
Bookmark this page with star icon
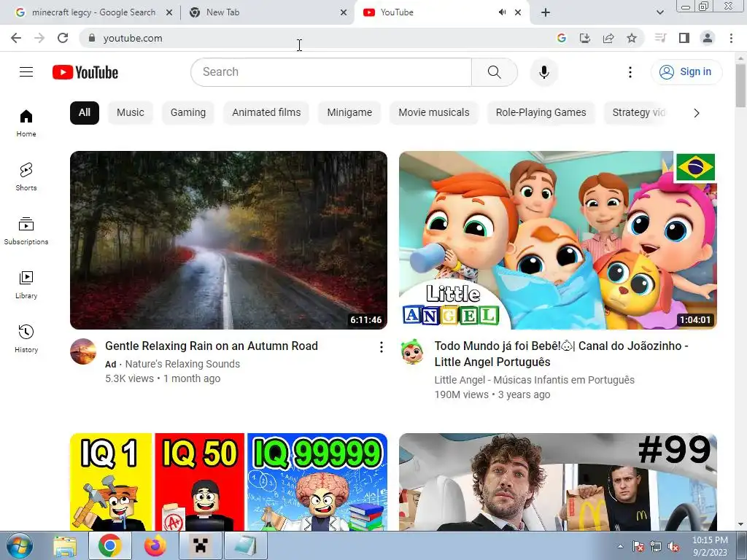tap(632, 38)
